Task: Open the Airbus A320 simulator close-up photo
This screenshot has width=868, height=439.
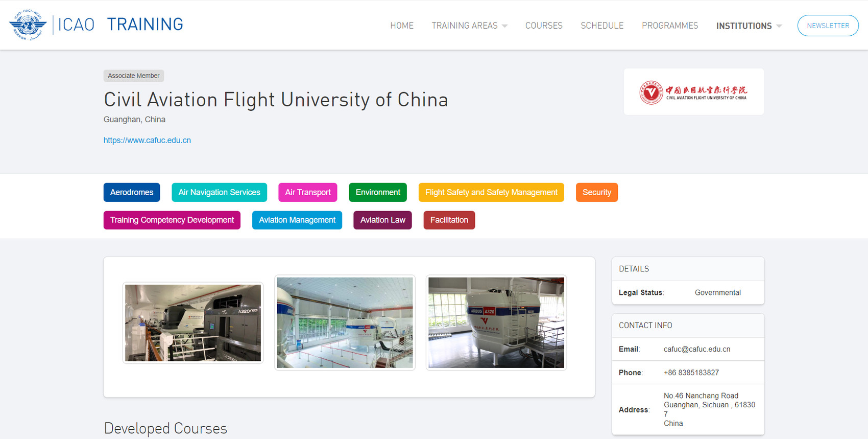Action: click(x=496, y=322)
